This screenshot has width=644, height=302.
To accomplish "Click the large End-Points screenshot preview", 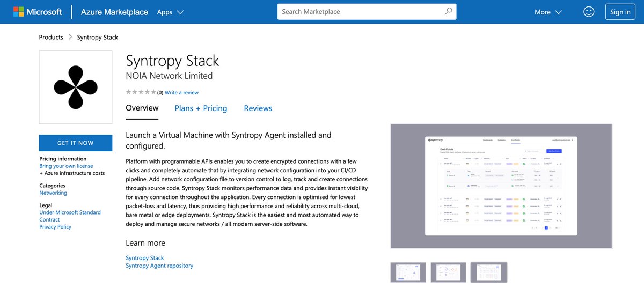I will coord(501,186).
